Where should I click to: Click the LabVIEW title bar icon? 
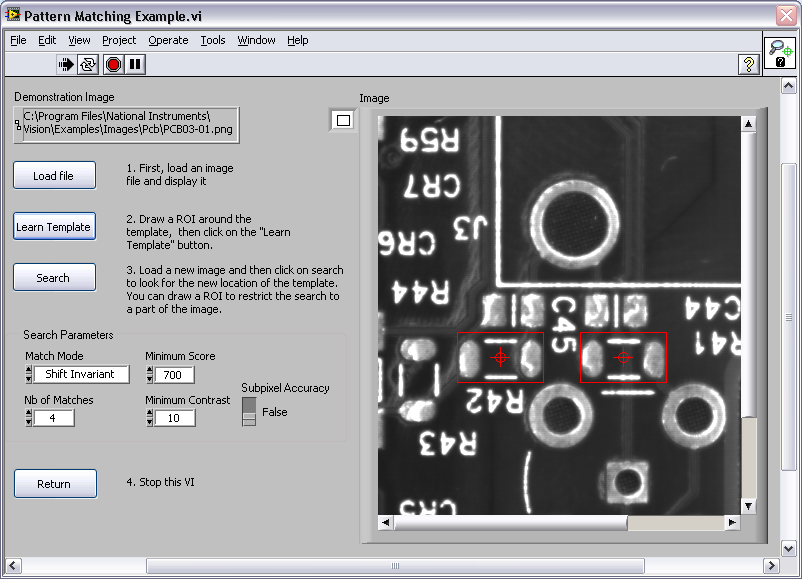click(13, 16)
